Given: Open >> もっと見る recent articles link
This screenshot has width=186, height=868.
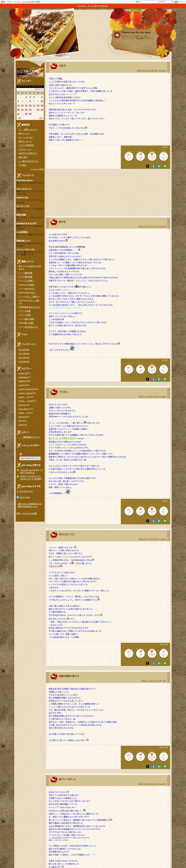Looking at the screenshot, I should tap(37, 169).
